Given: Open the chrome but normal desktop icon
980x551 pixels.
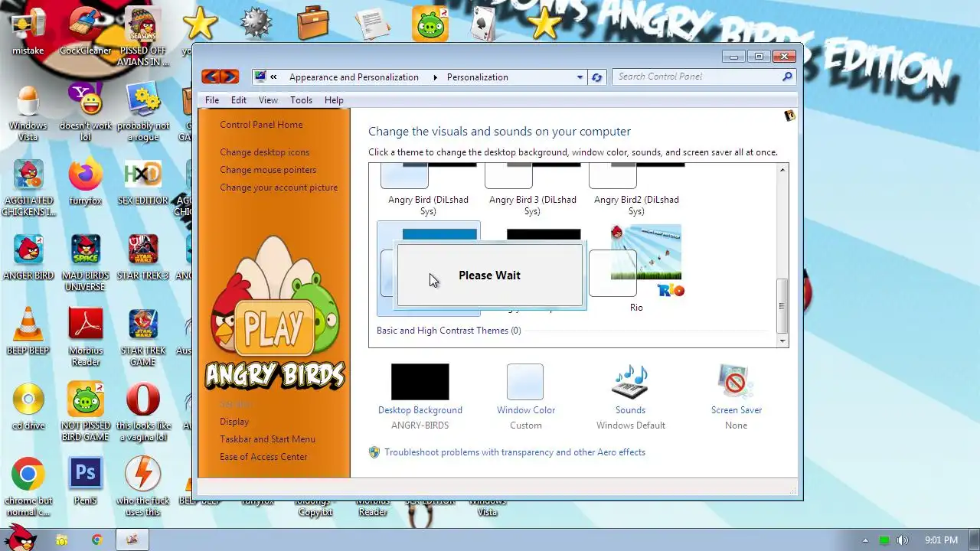Looking at the screenshot, I should click(x=28, y=486).
